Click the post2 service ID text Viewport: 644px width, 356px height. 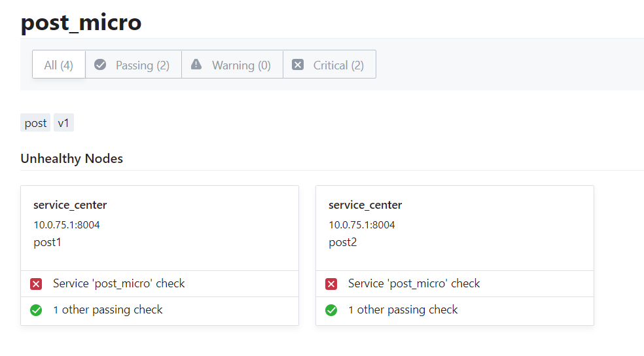[342, 242]
